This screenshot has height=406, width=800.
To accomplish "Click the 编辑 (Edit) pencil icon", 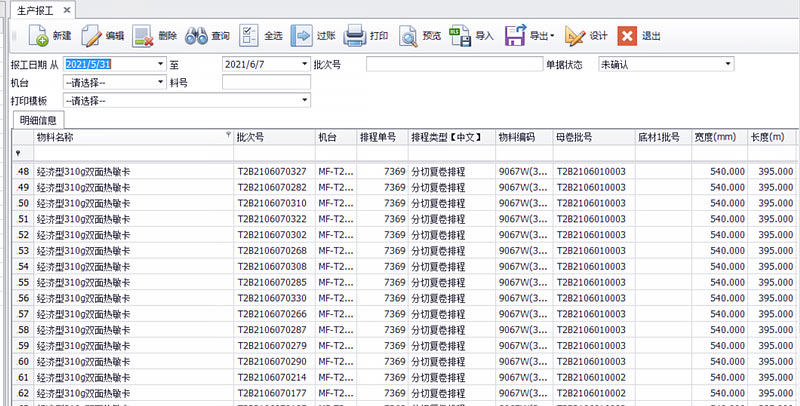I will click(92, 36).
